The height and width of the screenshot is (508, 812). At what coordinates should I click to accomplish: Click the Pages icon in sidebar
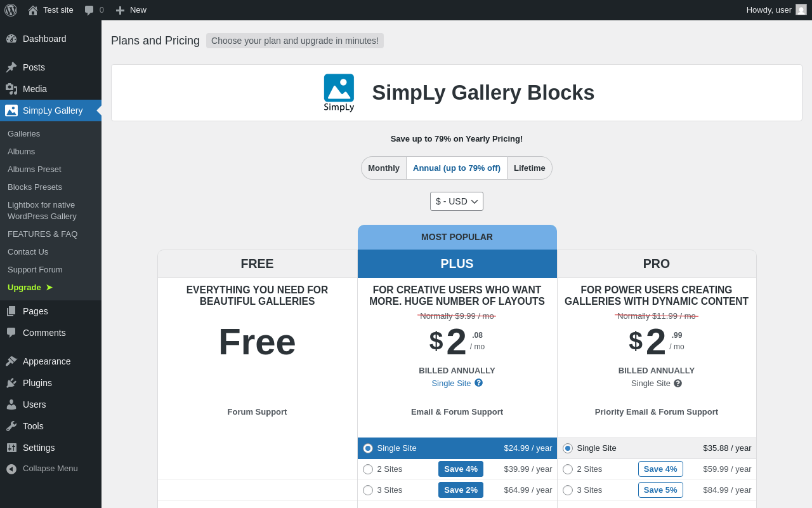[x=11, y=311]
